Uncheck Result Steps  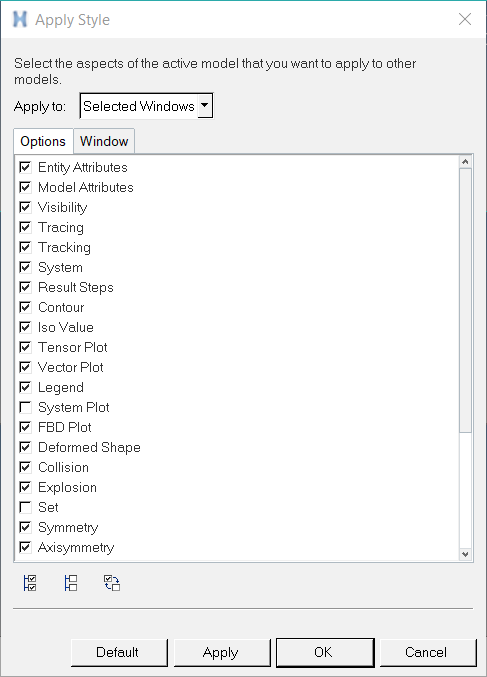[25, 287]
